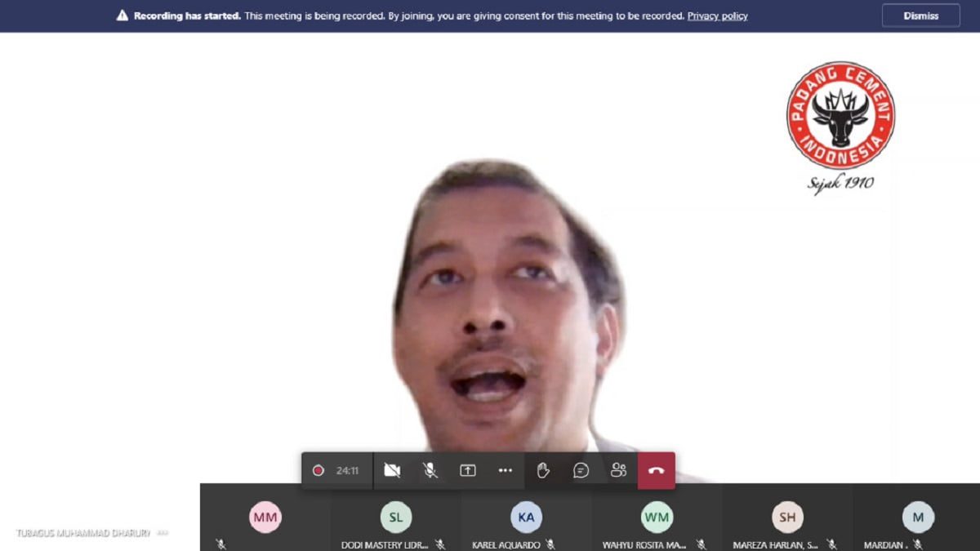Dismiss the recording notification banner
Image resolution: width=980 pixels, height=551 pixels.
tap(920, 16)
